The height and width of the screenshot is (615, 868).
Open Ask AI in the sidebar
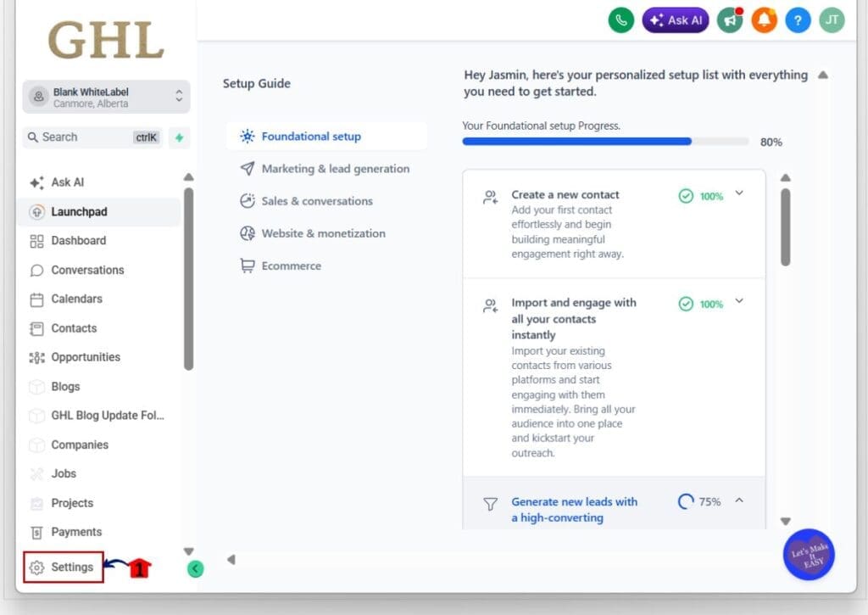coord(98,182)
